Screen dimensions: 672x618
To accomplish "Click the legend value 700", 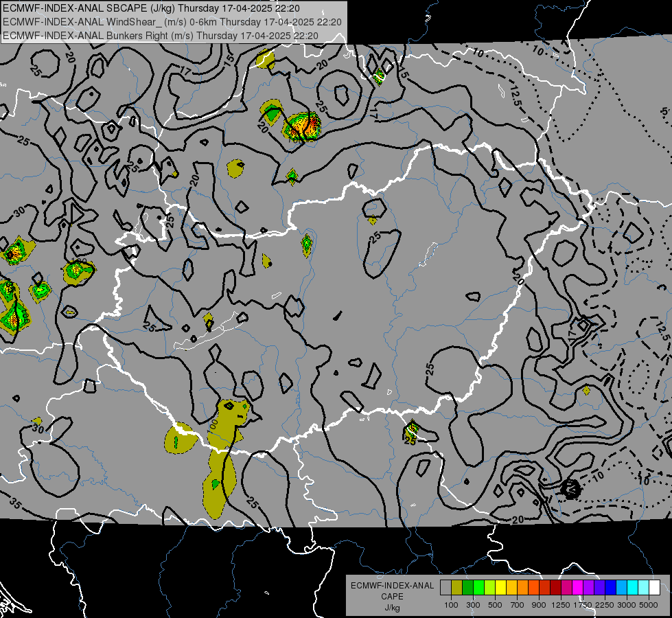I will [x=518, y=605].
